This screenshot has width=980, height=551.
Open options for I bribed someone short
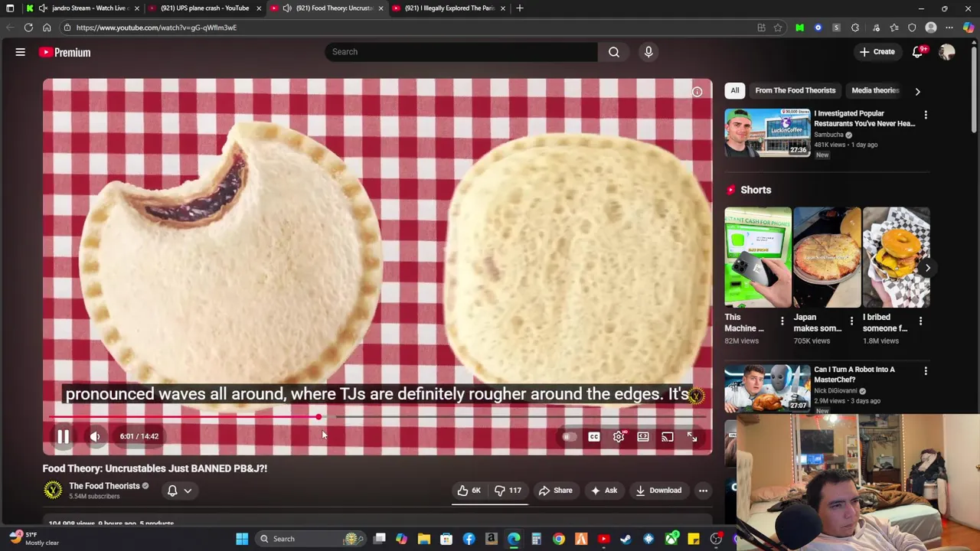[920, 321]
